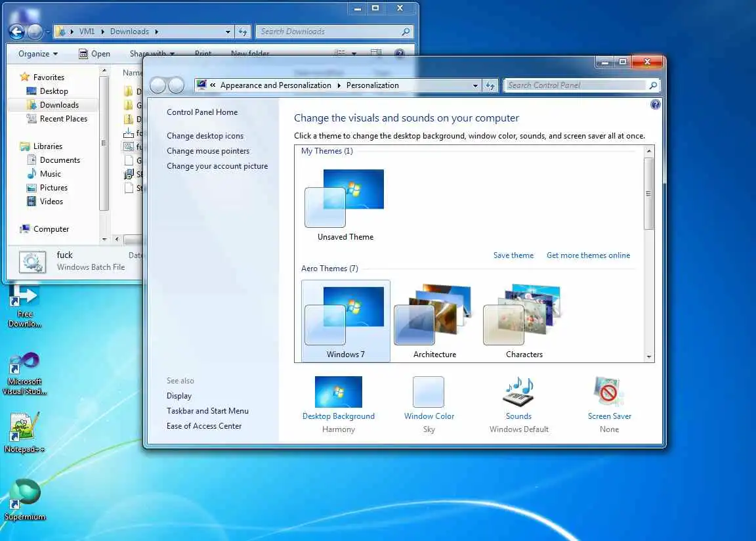This screenshot has height=541, width=756.
Task: Click Open button in Explorer toolbar
Action: point(94,54)
